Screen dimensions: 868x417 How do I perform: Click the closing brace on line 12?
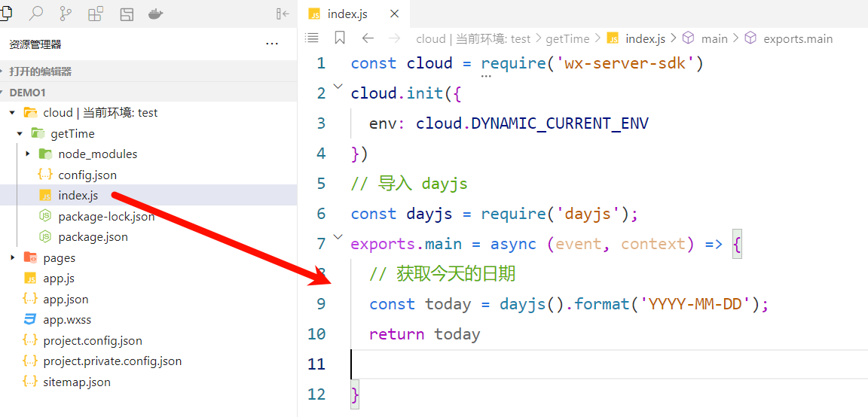click(356, 394)
